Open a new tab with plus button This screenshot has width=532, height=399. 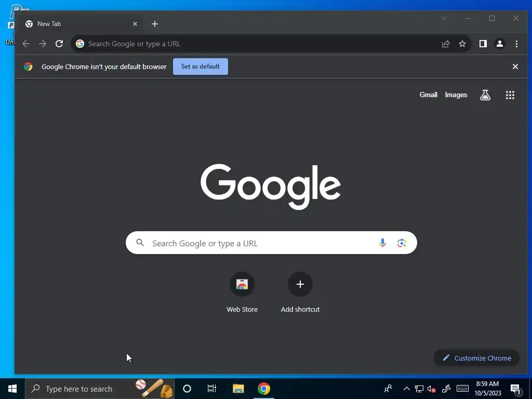pos(155,24)
